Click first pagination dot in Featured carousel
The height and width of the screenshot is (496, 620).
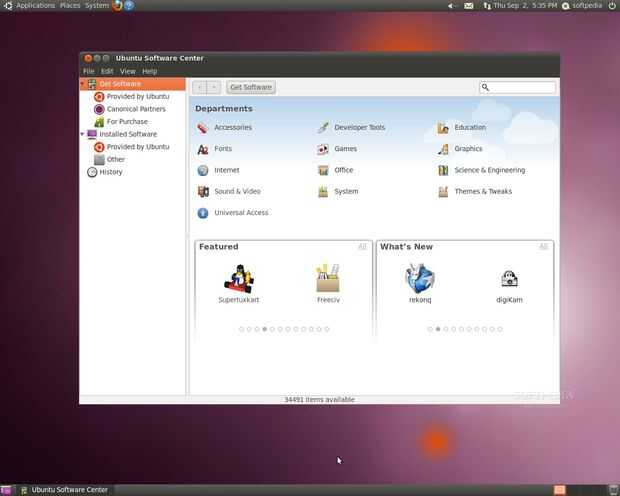tap(241, 329)
